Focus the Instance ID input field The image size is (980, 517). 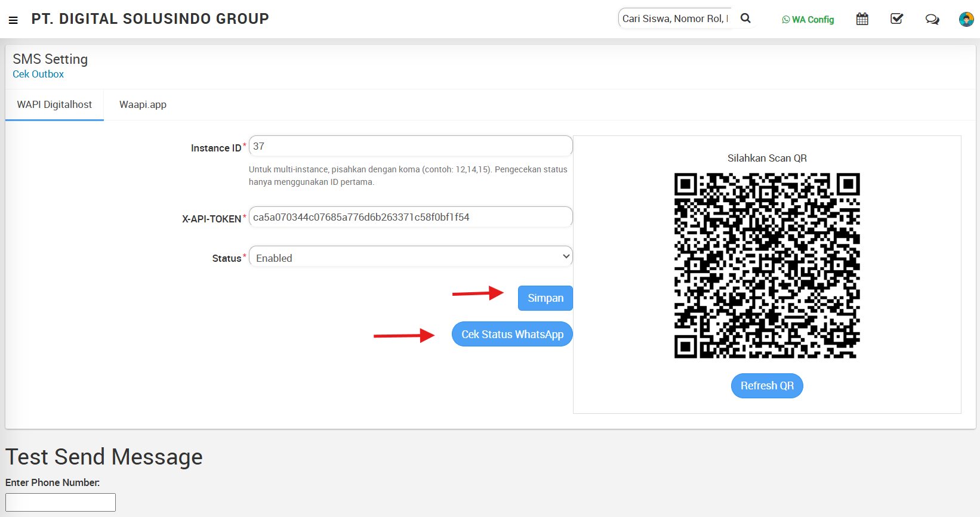tap(411, 146)
